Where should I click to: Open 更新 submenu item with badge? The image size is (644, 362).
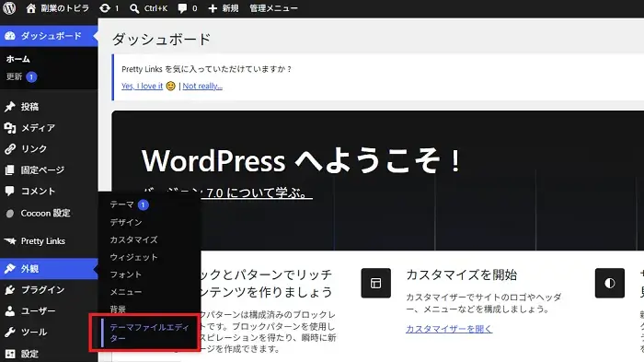point(21,76)
